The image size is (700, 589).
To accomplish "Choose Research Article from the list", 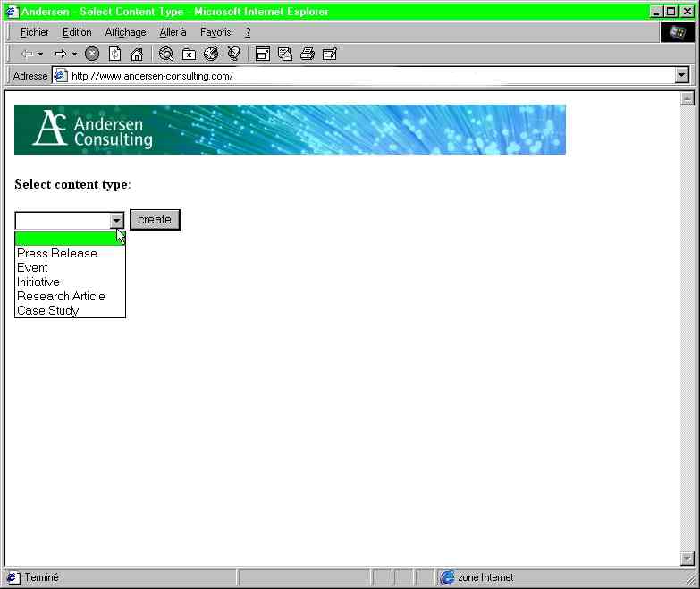I will click(70, 296).
